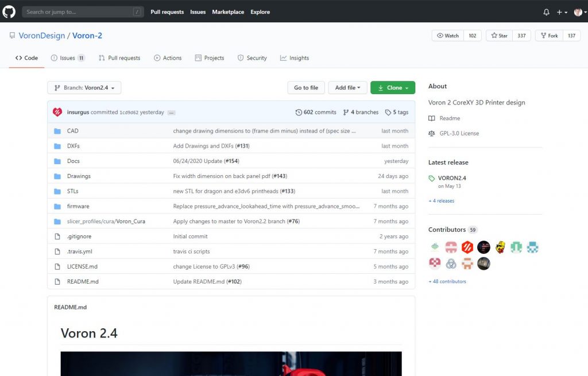Open the green Clone dropdown
The image size is (588, 376).
[393, 88]
